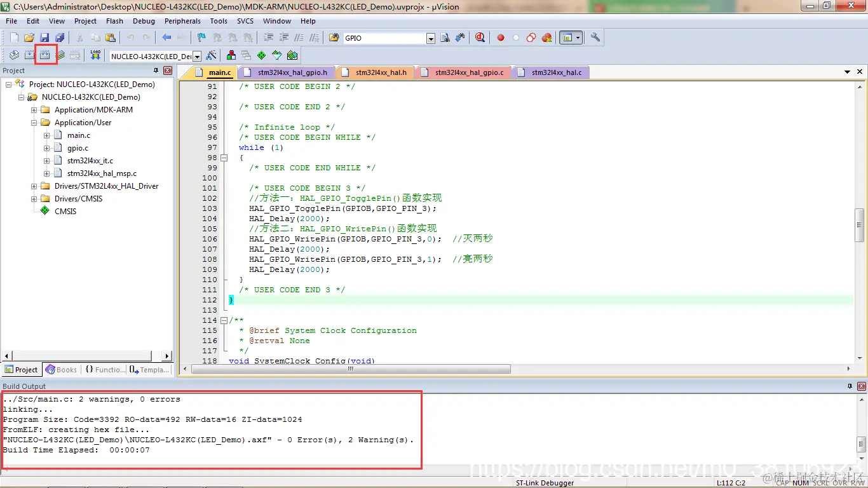
Task: Toggle a bookmark with the flag icon
Action: coord(201,38)
